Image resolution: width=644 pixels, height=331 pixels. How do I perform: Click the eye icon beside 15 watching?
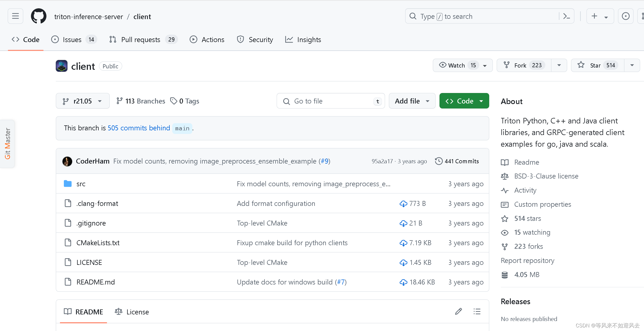coord(505,232)
